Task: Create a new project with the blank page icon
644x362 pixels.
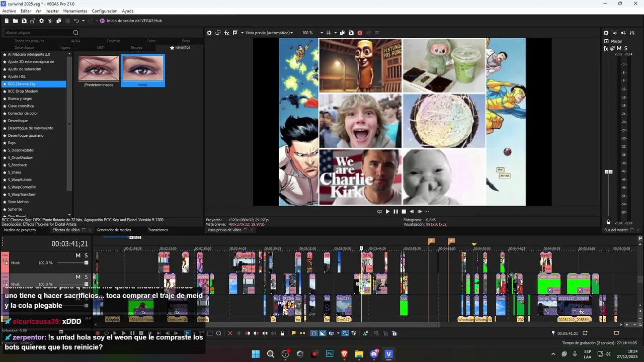Action: [x=7, y=21]
